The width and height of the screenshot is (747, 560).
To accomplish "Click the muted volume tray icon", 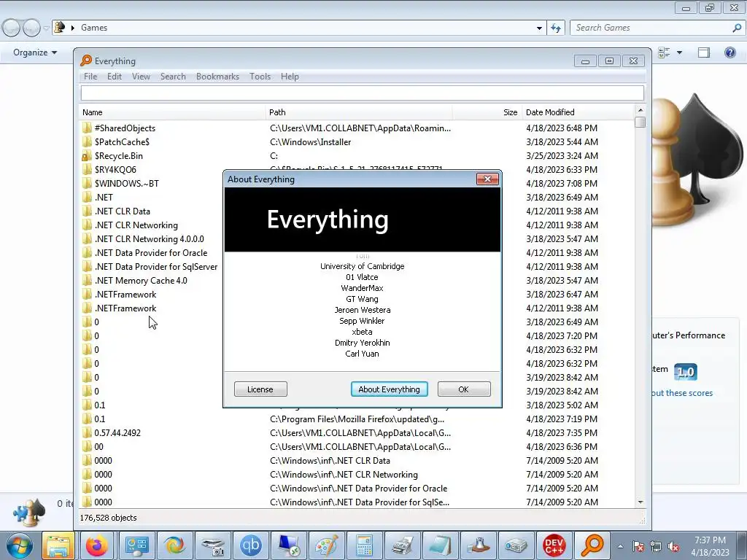I will (673, 547).
